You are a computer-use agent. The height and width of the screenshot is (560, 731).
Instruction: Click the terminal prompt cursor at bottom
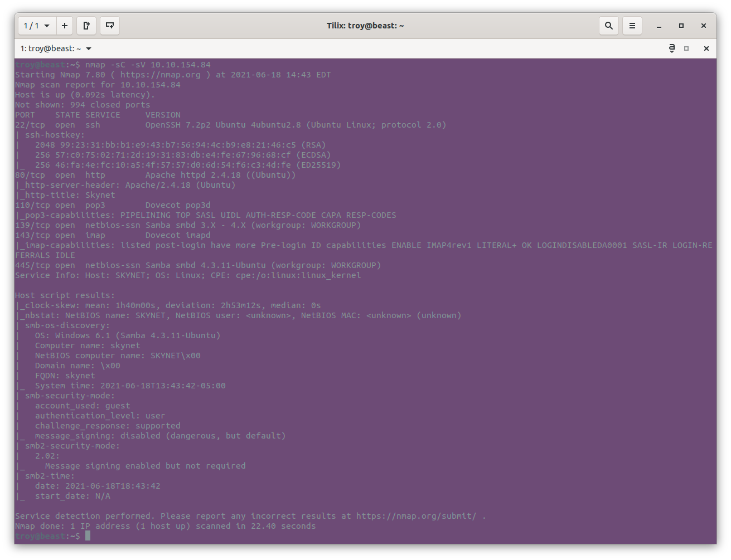point(88,536)
